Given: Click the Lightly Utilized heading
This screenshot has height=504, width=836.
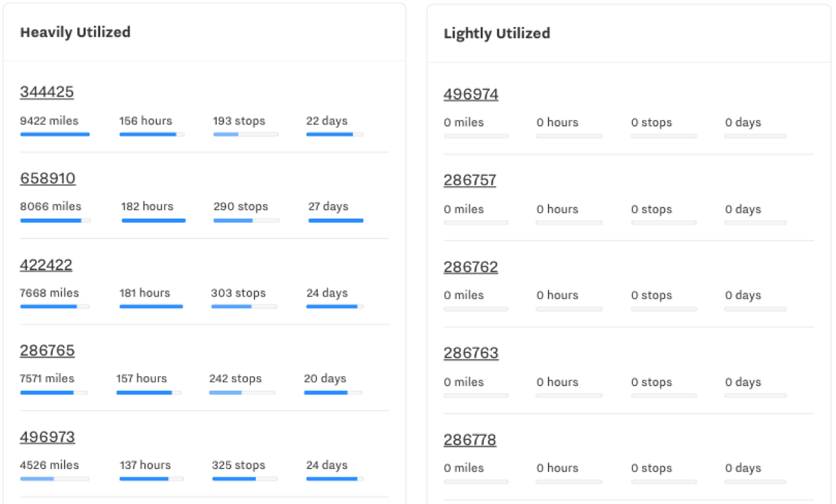Looking at the screenshot, I should coord(497,34).
